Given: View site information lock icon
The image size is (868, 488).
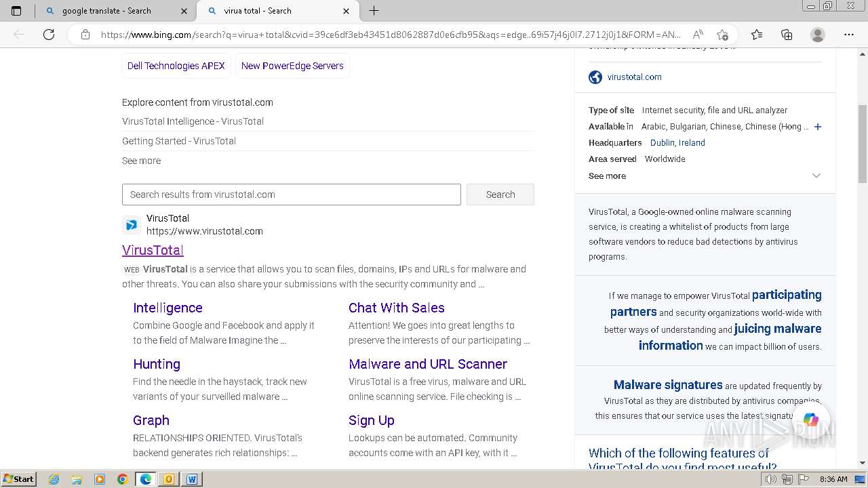Looking at the screenshot, I should [85, 35].
